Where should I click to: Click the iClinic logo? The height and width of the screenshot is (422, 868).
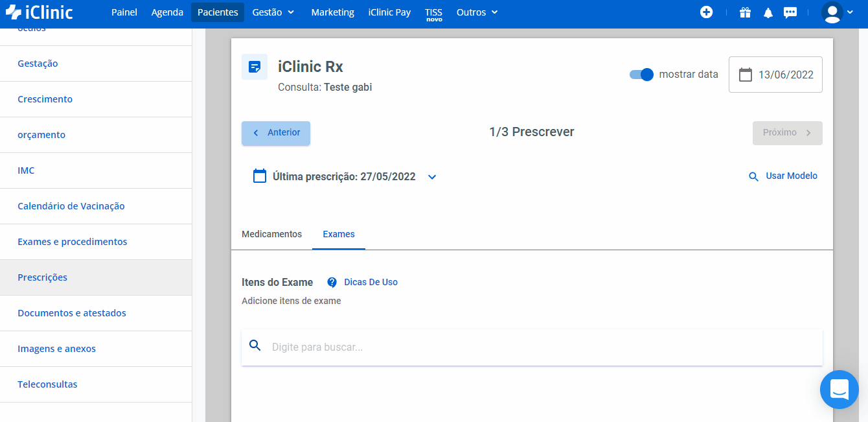click(x=39, y=12)
